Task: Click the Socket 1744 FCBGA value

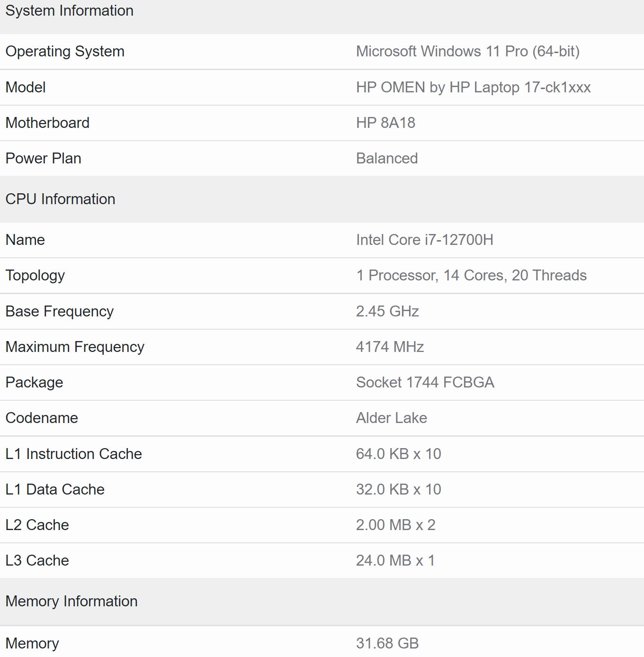Action: coord(425,382)
